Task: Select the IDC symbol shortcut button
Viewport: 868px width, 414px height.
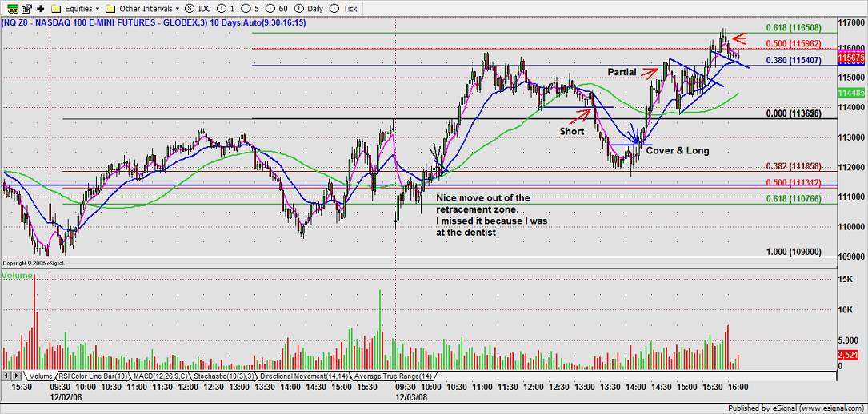Action: (x=197, y=8)
